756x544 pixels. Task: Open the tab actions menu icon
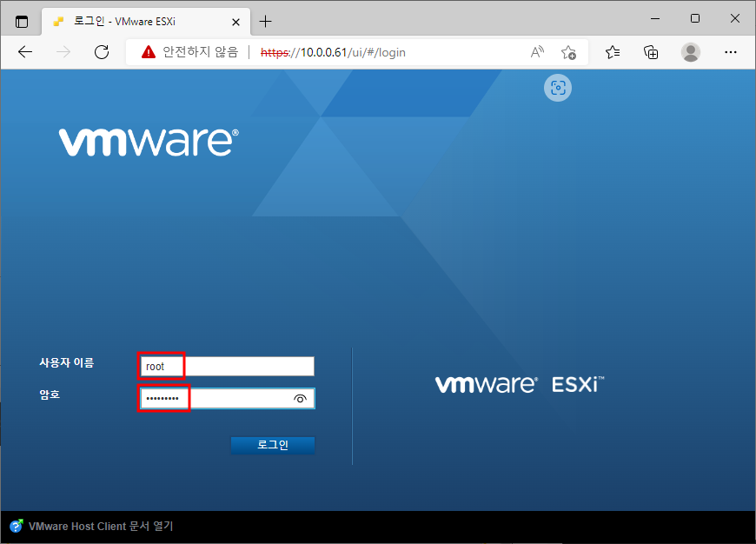pos(22,22)
